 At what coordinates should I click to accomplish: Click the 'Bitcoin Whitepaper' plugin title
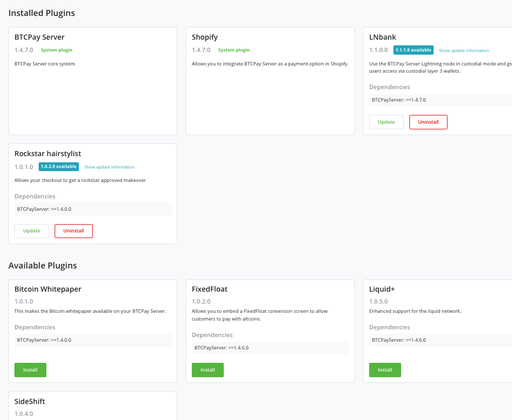47,289
